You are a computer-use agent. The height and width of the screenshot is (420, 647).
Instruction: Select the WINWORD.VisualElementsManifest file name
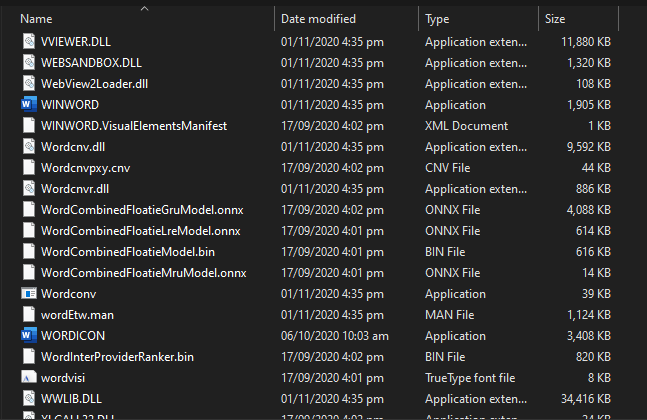point(134,126)
